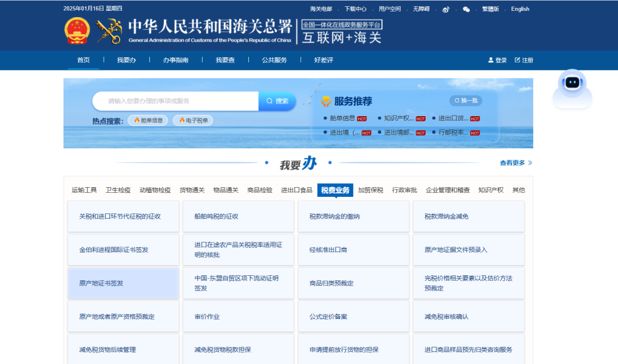Open 原产地或者原产资格预裁定 card
Viewport: 618px width, 364px height.
point(124,316)
